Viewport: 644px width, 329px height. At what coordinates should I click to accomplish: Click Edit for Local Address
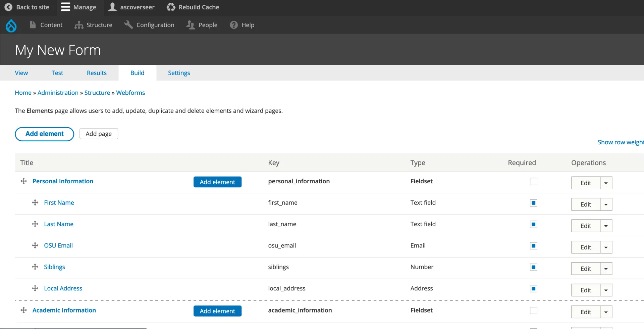coord(586,290)
